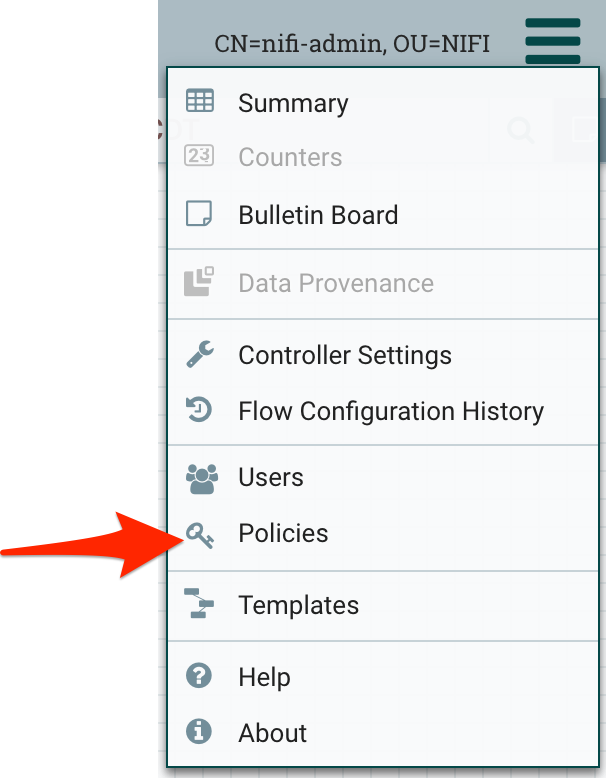
Task: Select the Users menu label
Action: click(271, 477)
